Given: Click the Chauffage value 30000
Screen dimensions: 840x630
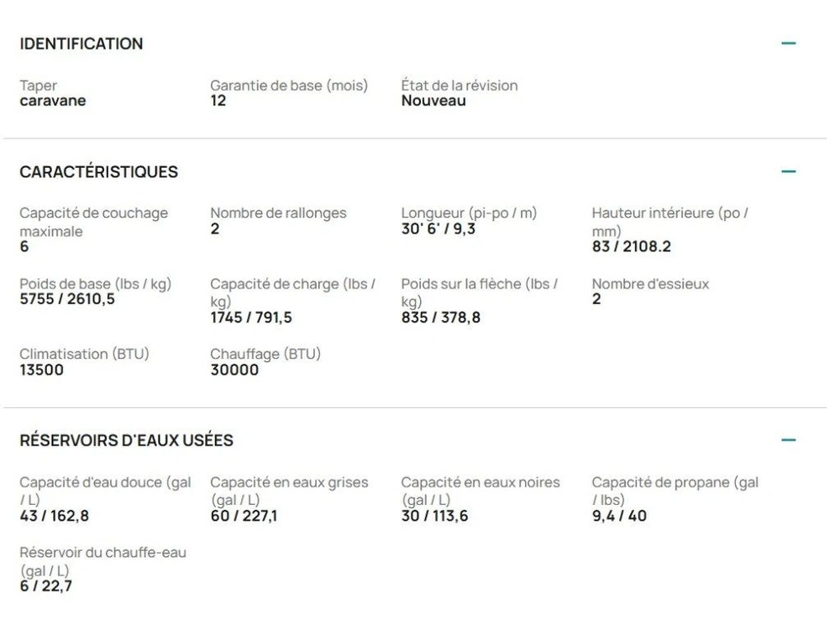Looking at the screenshot, I should tap(234, 370).
